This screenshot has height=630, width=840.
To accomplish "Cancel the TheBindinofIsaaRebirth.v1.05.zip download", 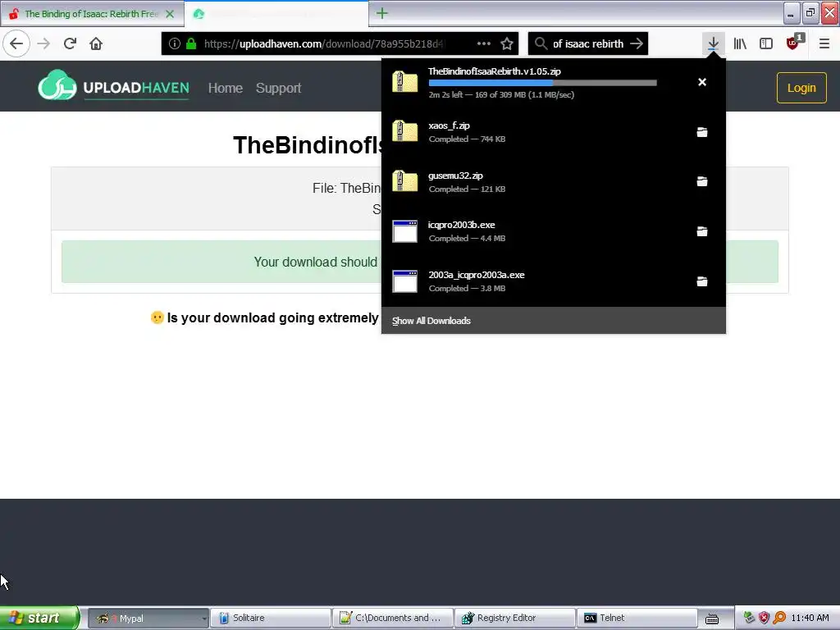I will [702, 82].
